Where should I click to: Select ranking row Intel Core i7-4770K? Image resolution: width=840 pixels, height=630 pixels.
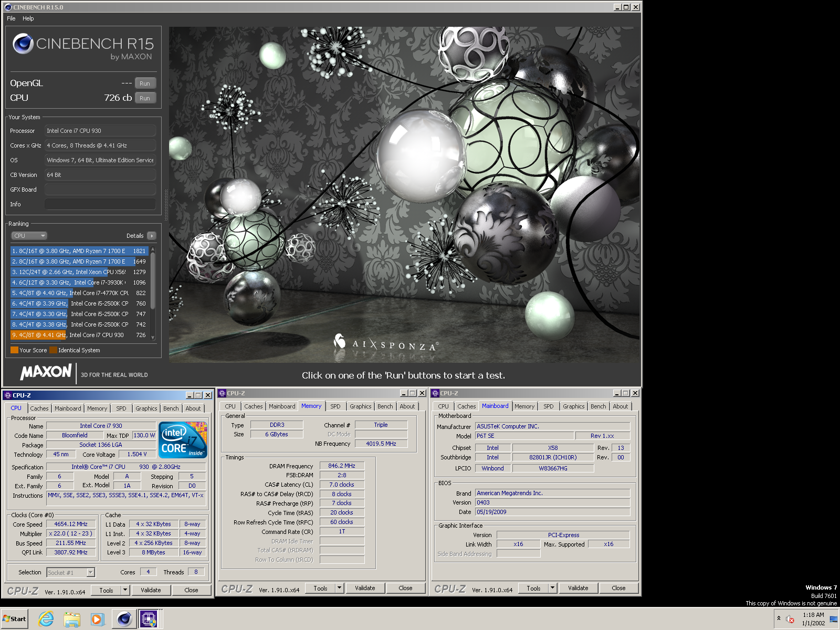point(79,293)
